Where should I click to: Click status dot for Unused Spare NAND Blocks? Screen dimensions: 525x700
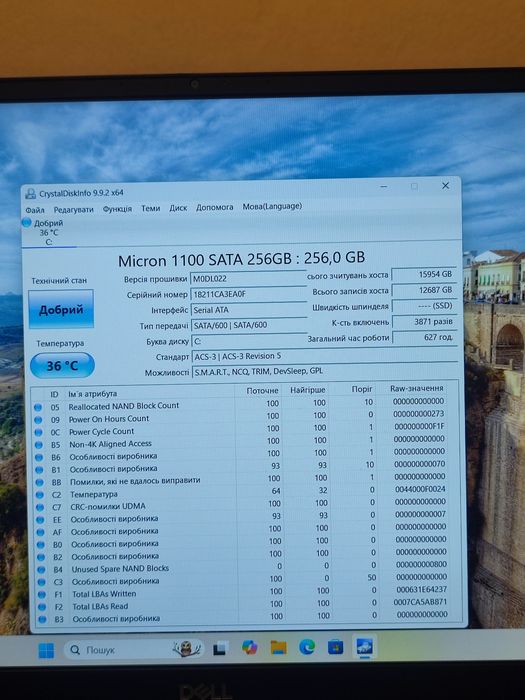pos(41,570)
